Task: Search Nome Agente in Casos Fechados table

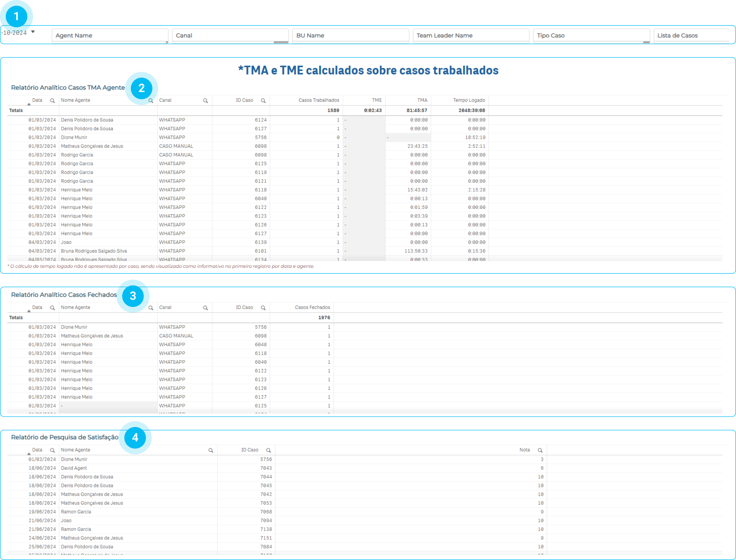Action: [151, 308]
